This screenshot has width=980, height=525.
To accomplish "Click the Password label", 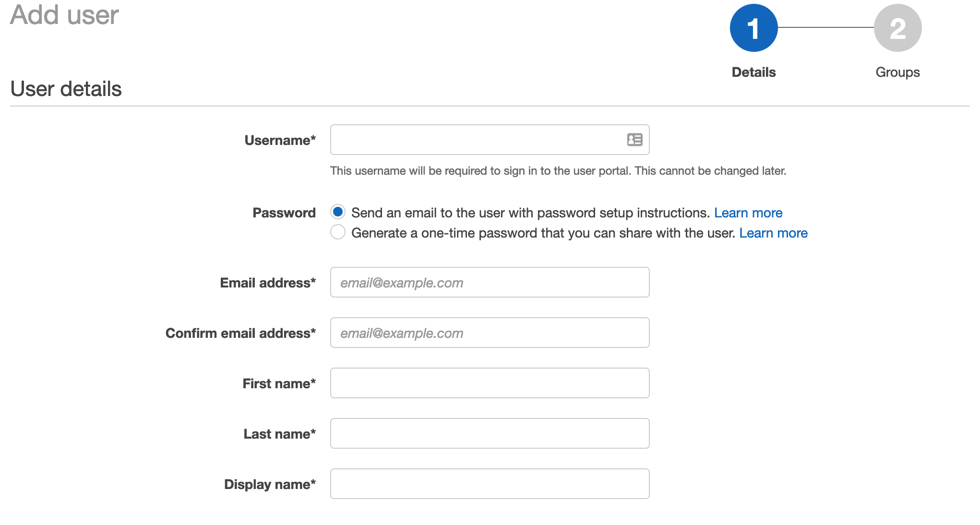I will (284, 213).
